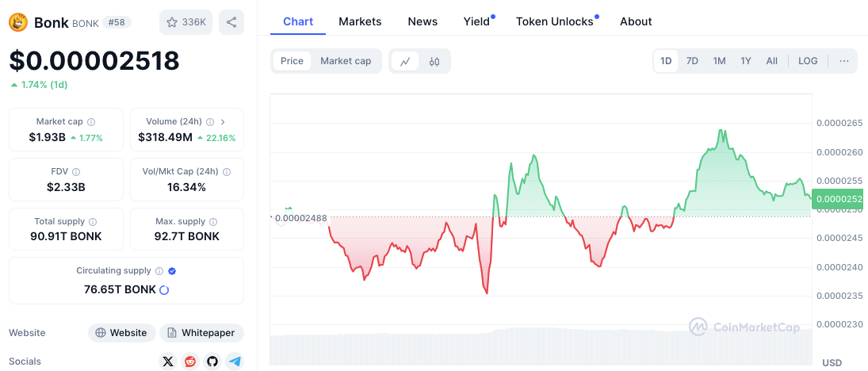Open the Reddit social icon
Screen dimensions: 868x371
coord(190,361)
